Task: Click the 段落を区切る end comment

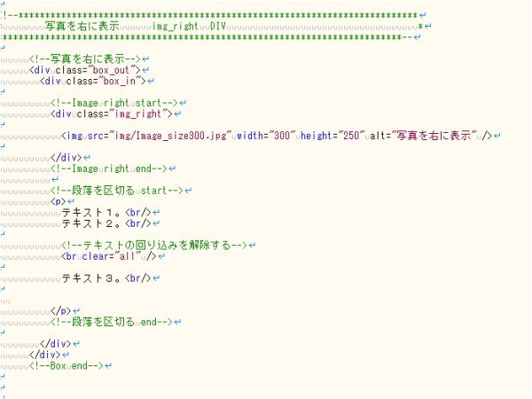Action: (110, 321)
